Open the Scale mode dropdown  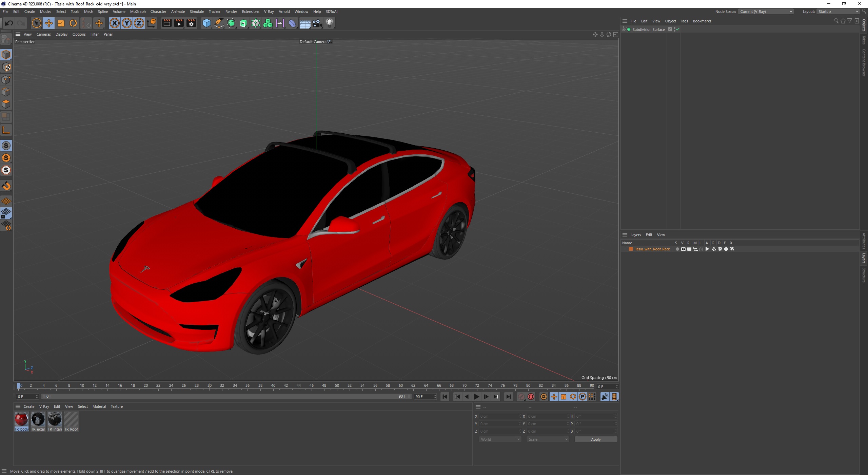[x=548, y=439]
